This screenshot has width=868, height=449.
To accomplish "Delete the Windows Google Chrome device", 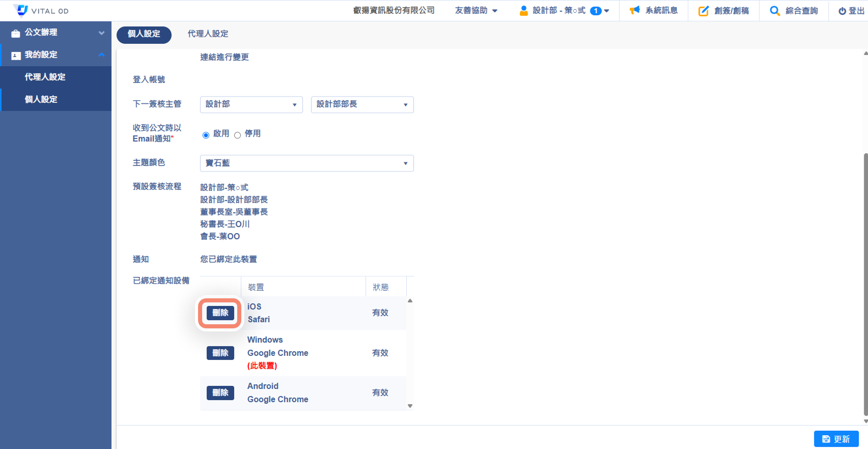I will [220, 353].
